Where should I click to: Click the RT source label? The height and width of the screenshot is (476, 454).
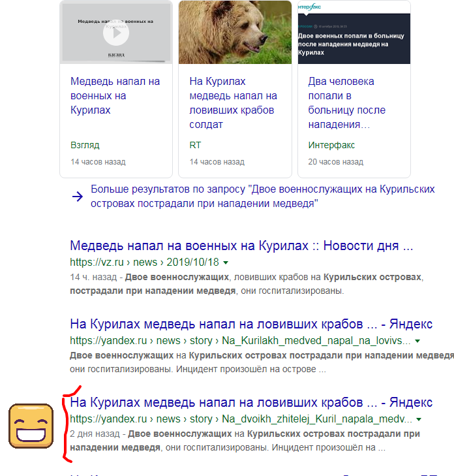[195, 145]
